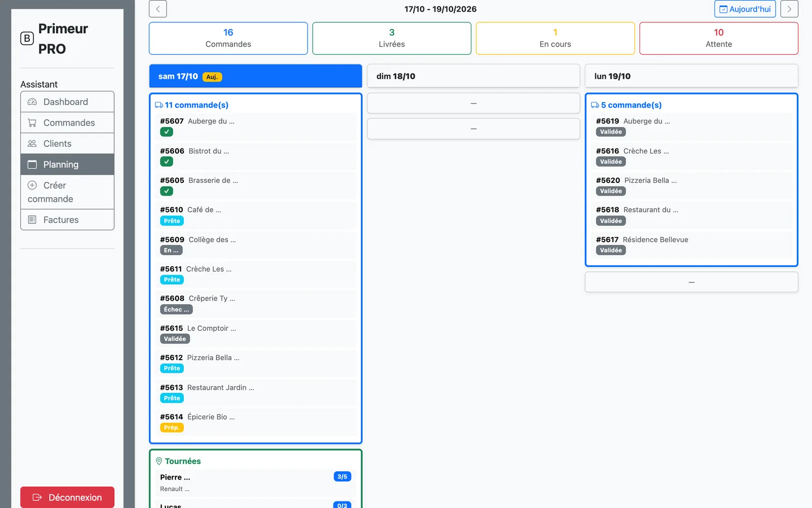The height and width of the screenshot is (508, 812).
Task: Open order #5618 Restaurant du
Action: [x=691, y=215]
